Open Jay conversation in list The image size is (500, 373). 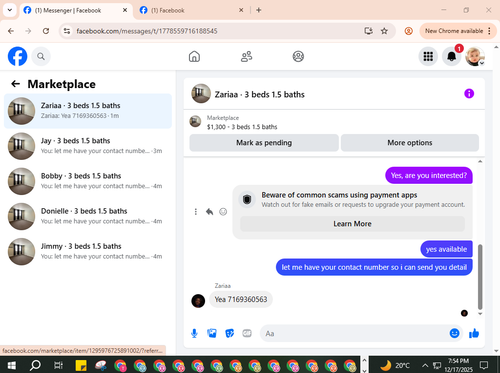[x=88, y=146]
